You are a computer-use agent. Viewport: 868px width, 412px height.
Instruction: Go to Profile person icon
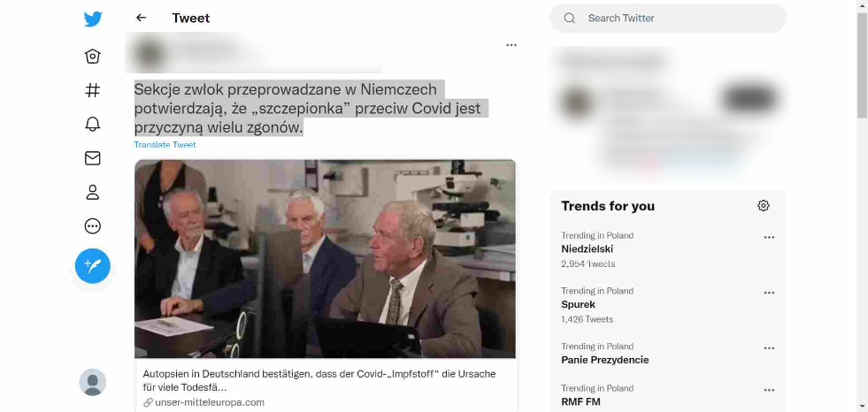pos(92,192)
